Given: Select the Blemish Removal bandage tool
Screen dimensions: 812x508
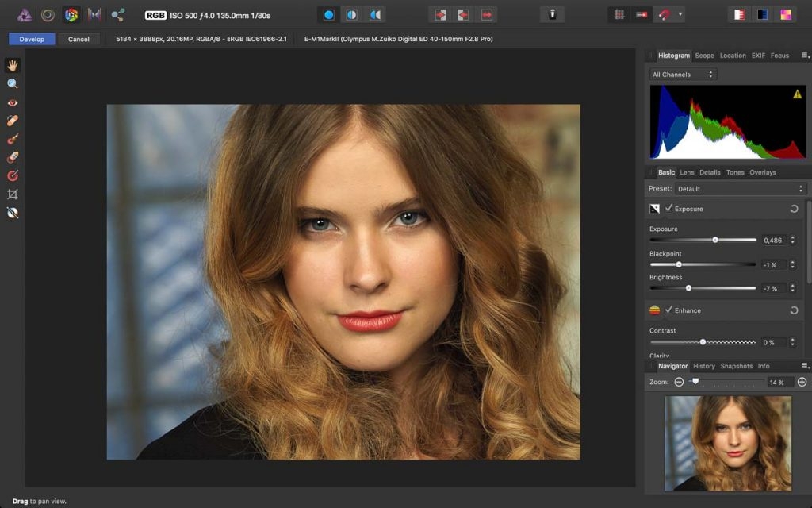Looking at the screenshot, I should (13, 121).
